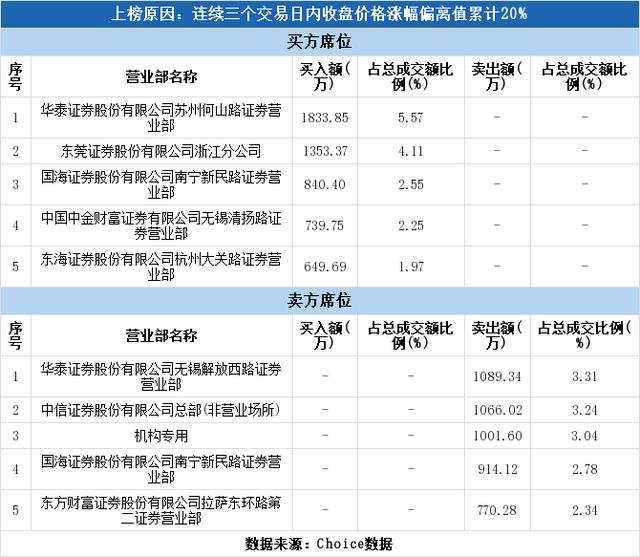The width and height of the screenshot is (640, 557).
Task: Click the percentage value 5.57
Action: tap(411, 118)
